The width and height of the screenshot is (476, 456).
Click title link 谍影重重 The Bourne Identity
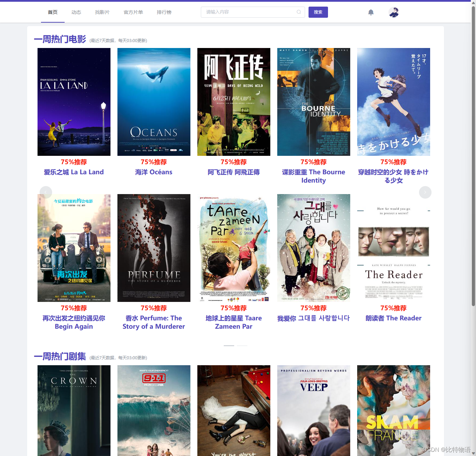click(x=313, y=176)
